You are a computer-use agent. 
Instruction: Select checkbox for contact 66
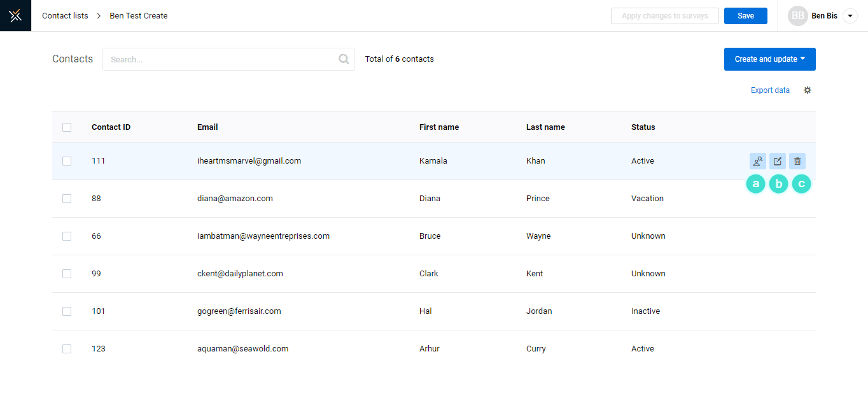pos(67,236)
